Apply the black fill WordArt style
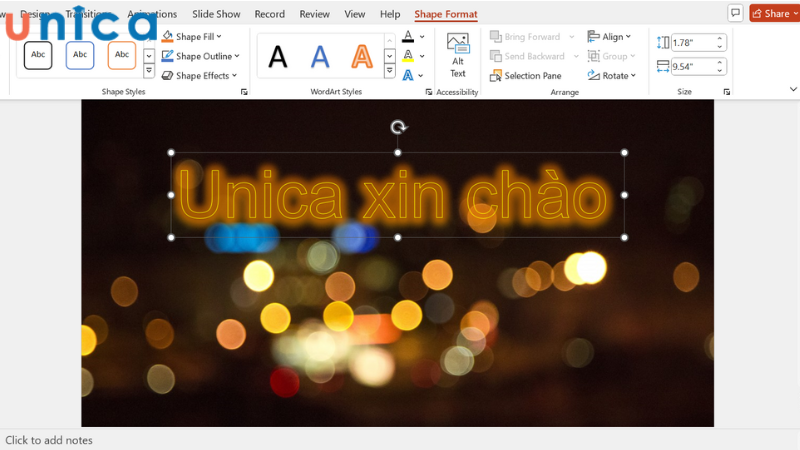The image size is (800, 450). [278, 57]
